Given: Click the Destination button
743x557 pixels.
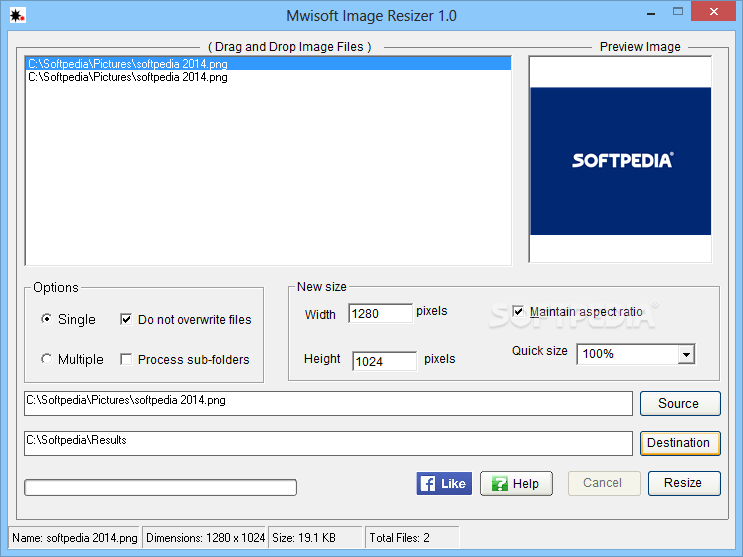Looking at the screenshot, I should point(680,443).
